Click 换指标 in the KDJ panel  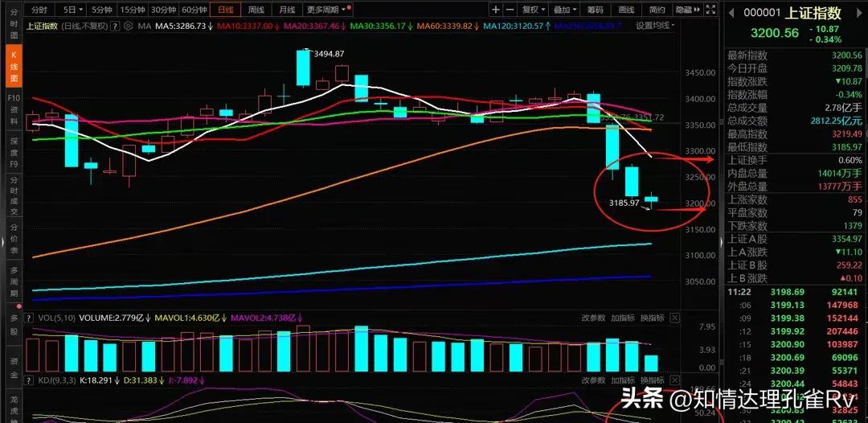point(652,380)
